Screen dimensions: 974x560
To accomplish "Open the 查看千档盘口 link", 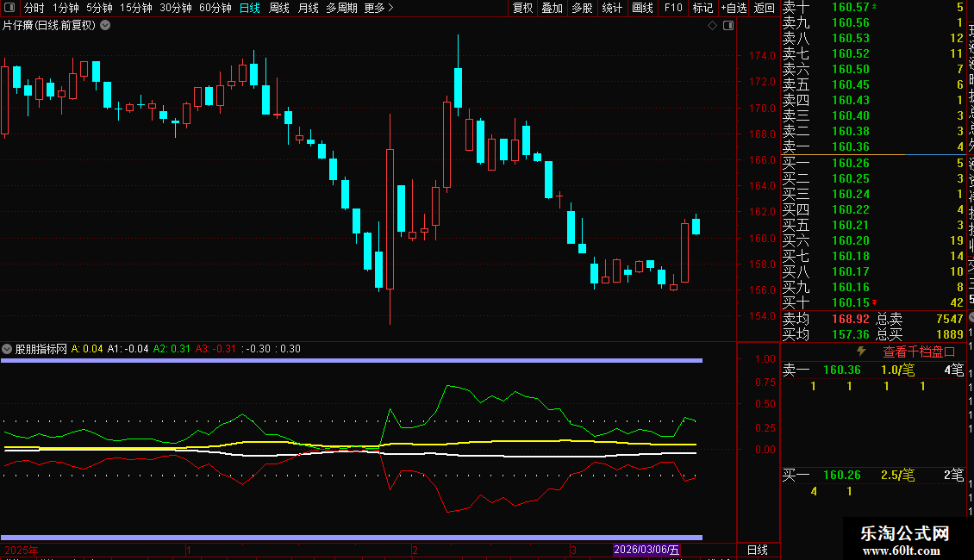I will tap(919, 352).
